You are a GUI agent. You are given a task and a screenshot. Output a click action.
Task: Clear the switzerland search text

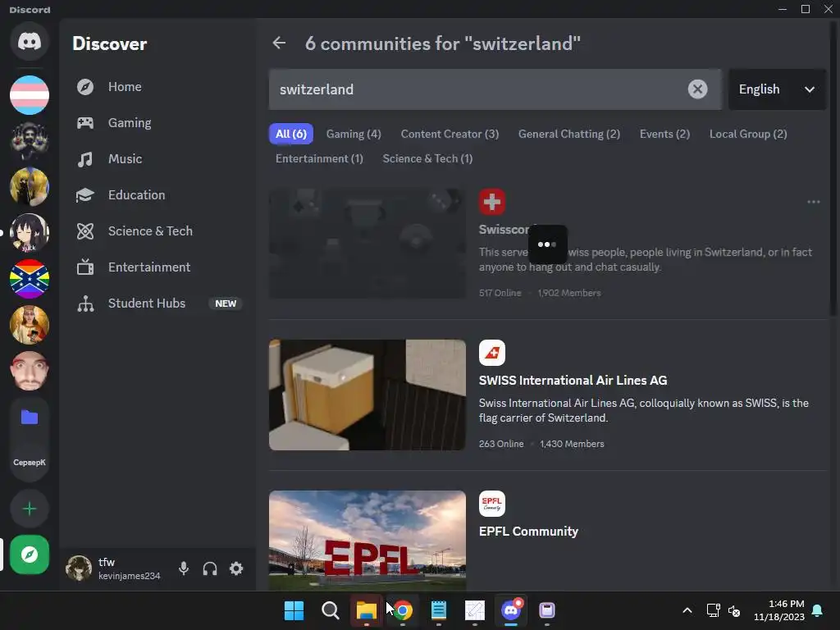[697, 89]
